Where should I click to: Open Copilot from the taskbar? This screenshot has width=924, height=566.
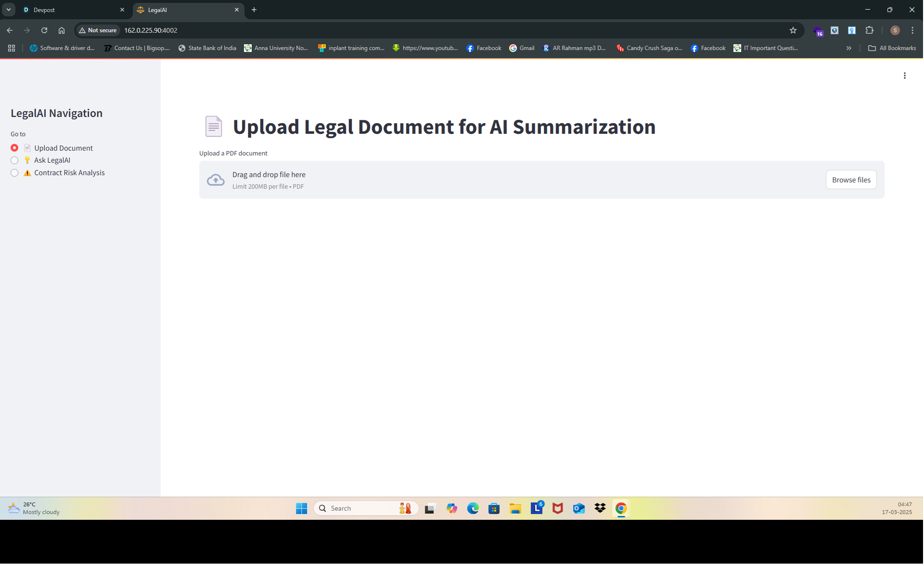452,508
